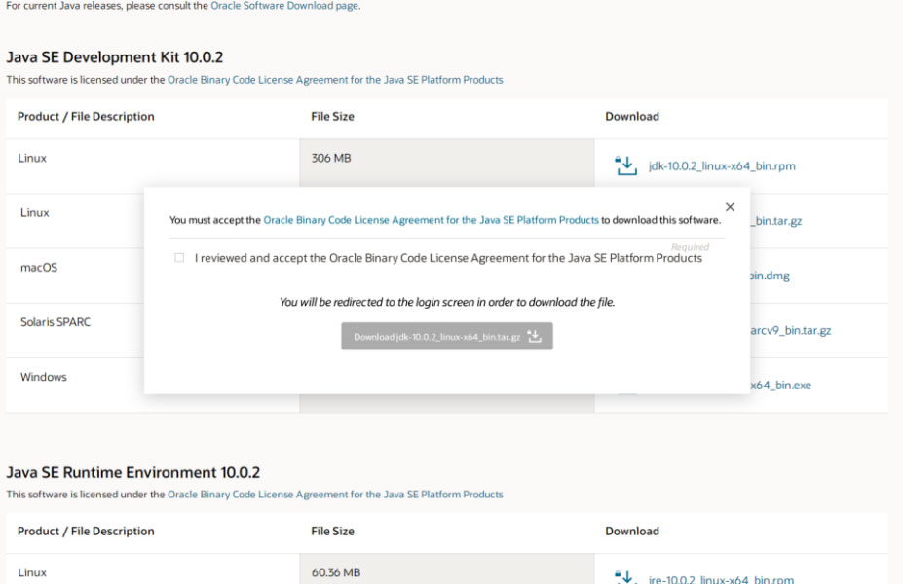Open the license agreement link inside the dialog
903x588 pixels.
click(431, 220)
